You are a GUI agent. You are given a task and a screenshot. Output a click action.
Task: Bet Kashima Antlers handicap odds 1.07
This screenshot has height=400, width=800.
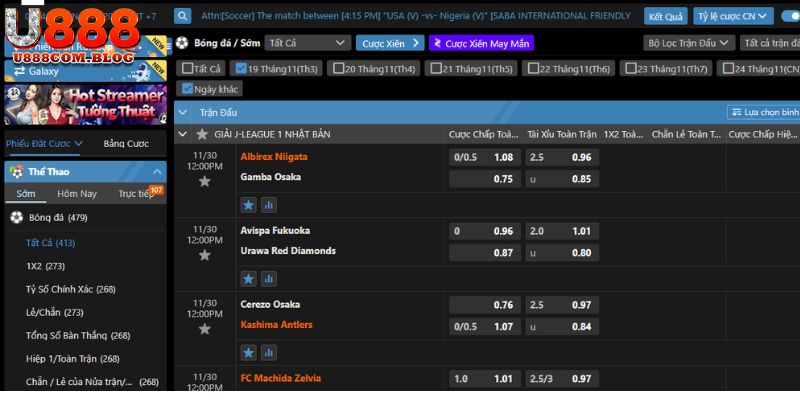(x=485, y=326)
